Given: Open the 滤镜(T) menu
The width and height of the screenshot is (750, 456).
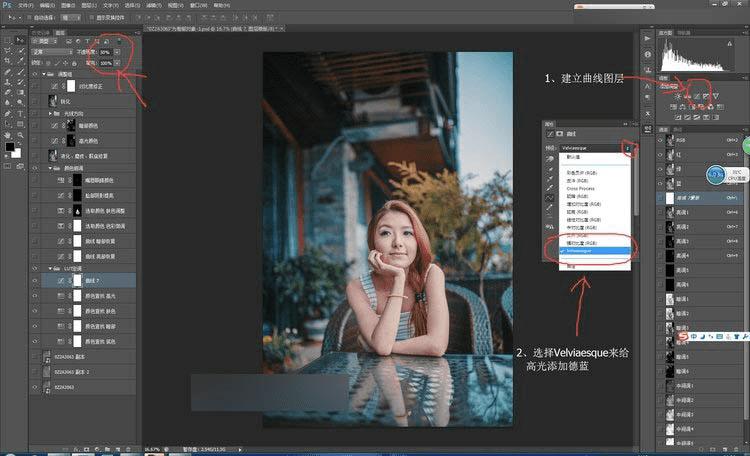Looking at the screenshot, I should pyautogui.click(x=154, y=5).
